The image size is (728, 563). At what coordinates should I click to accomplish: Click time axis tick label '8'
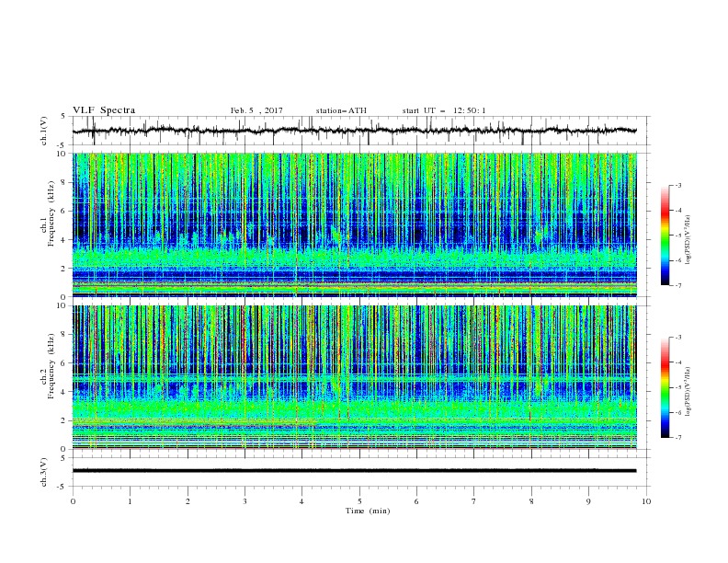(531, 501)
